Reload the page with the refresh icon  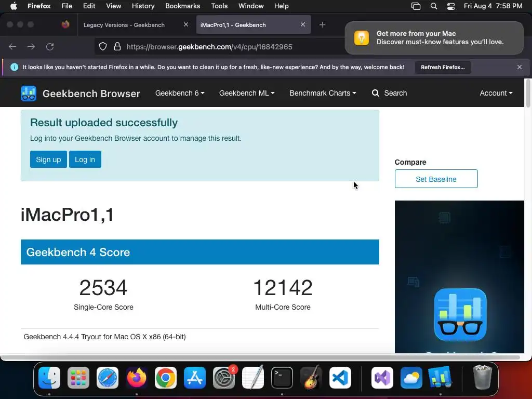50,46
